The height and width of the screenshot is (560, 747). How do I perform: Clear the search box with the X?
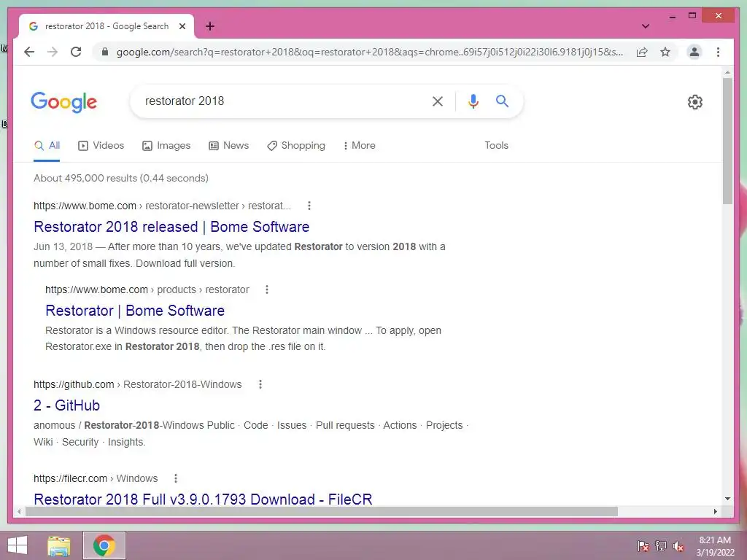pyautogui.click(x=438, y=101)
